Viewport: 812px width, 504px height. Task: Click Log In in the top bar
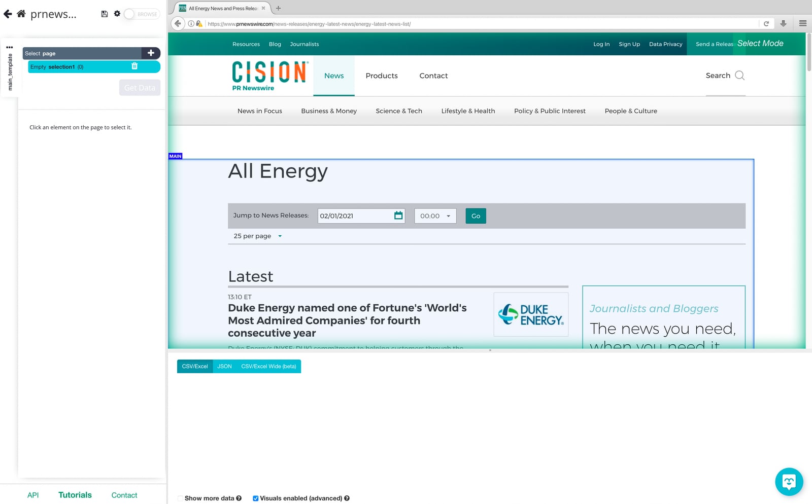pos(601,44)
